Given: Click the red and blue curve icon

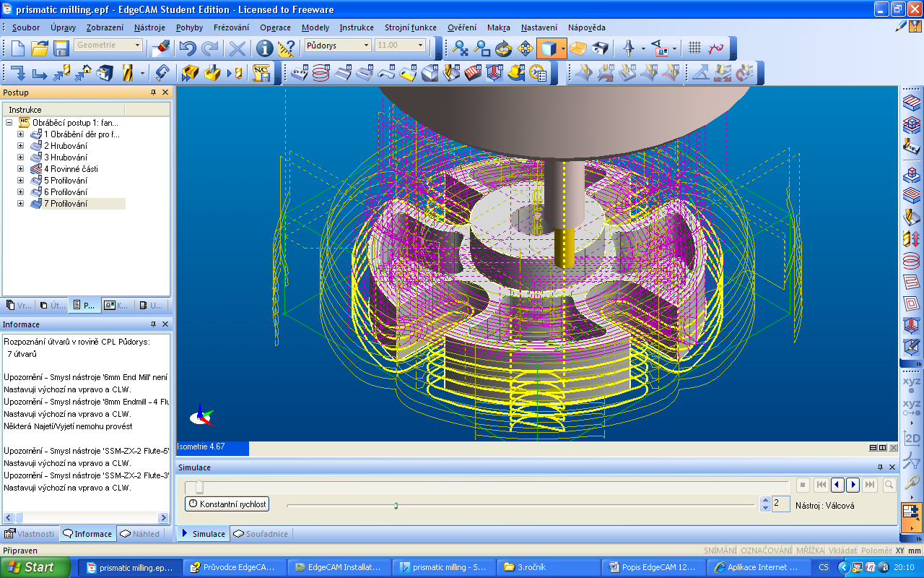Looking at the screenshot, I should (x=715, y=48).
